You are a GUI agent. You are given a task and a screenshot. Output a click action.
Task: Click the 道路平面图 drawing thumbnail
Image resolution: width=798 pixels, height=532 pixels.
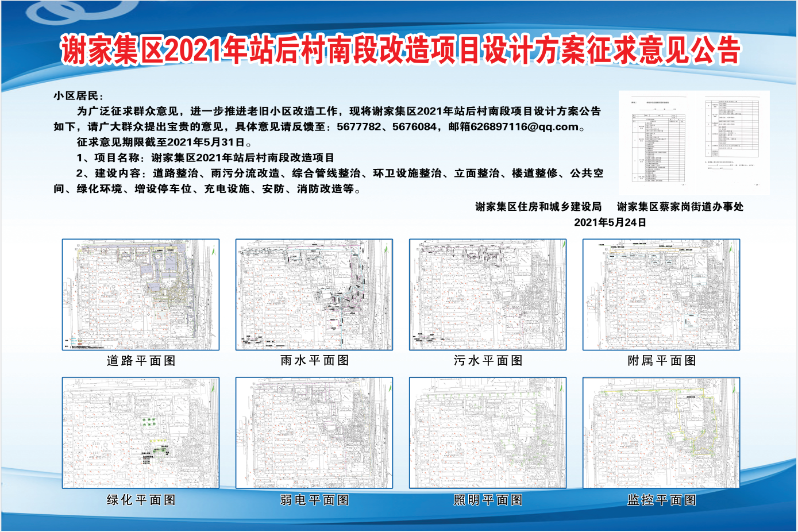[x=141, y=295]
